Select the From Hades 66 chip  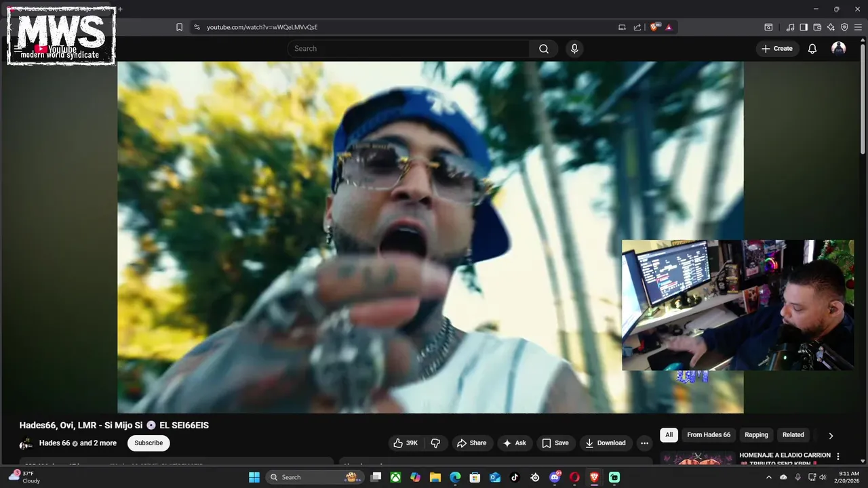[709, 435]
